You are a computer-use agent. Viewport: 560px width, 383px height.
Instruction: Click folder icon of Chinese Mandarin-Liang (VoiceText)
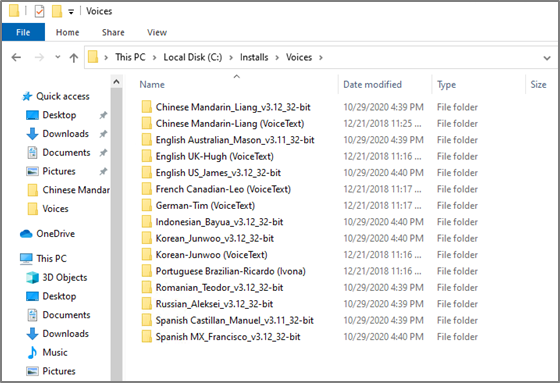click(x=146, y=123)
